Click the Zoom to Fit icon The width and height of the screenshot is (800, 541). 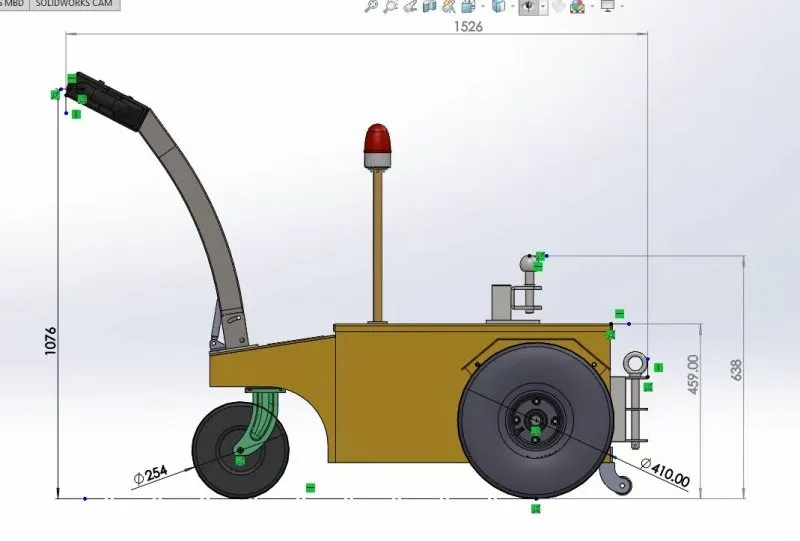372,6
